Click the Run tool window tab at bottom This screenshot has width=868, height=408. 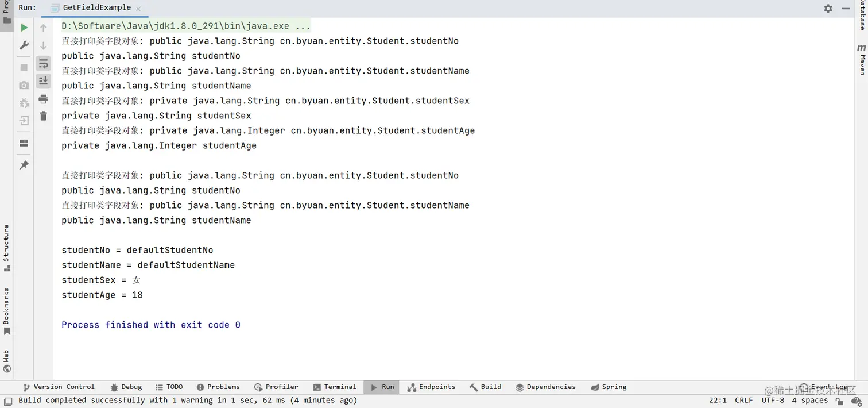[x=382, y=387]
